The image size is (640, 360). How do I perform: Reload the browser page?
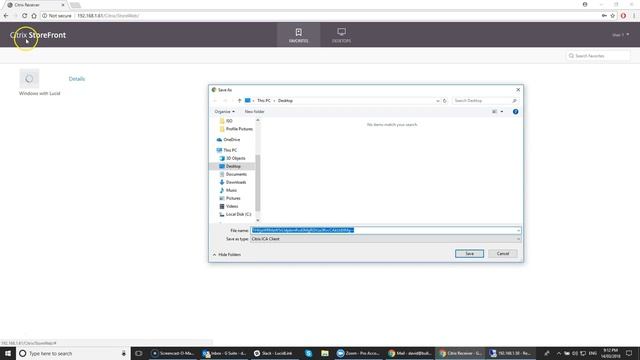pos(24,16)
